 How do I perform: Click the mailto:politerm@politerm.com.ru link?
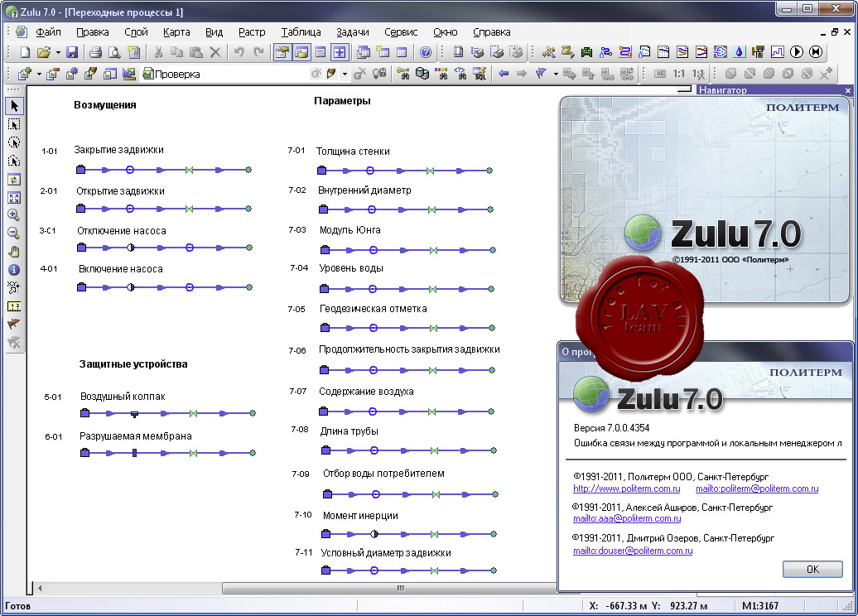point(757,488)
